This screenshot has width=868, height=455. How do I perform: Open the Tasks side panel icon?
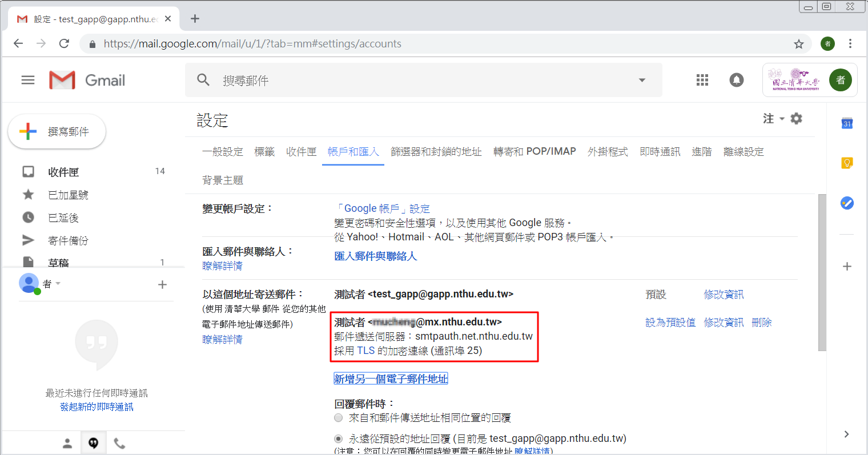(847, 203)
